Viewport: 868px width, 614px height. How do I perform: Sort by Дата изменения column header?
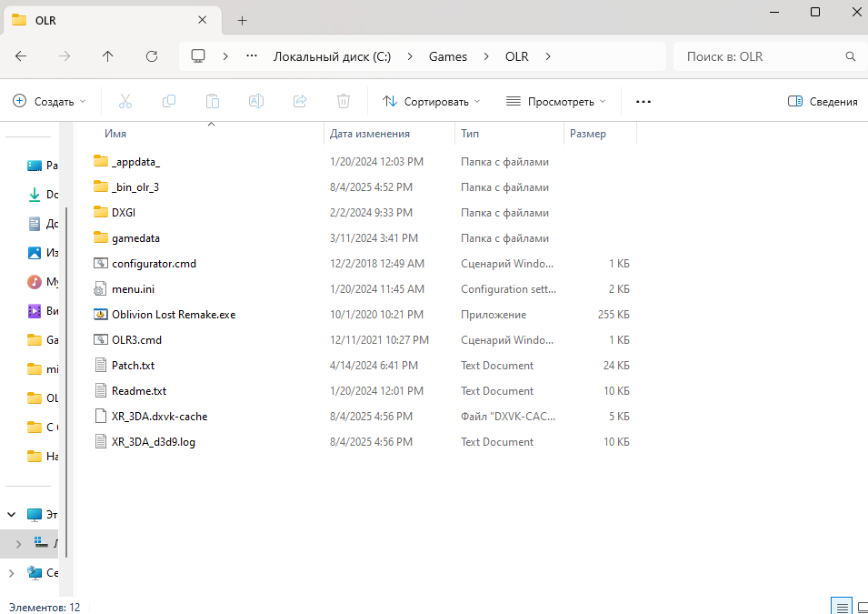(x=370, y=134)
